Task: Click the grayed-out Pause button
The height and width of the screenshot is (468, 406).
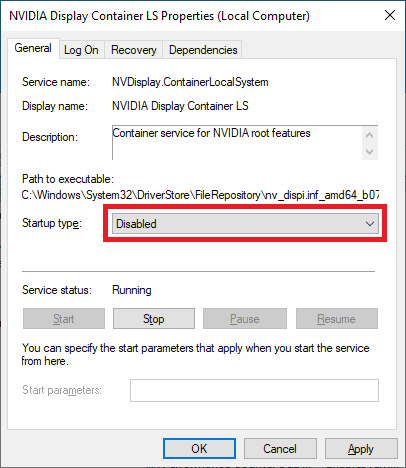Action: tap(245, 319)
